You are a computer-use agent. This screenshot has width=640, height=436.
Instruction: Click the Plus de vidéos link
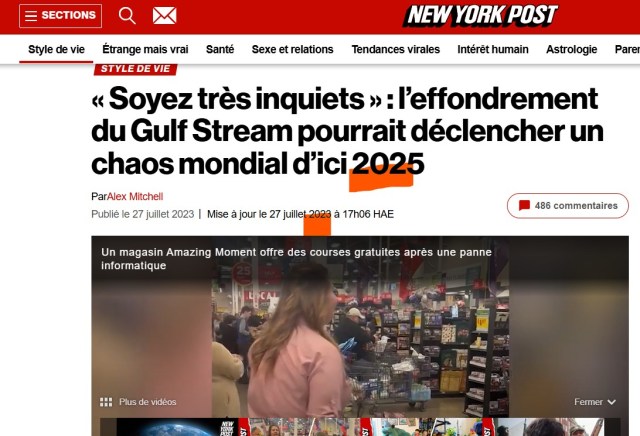[148, 402]
